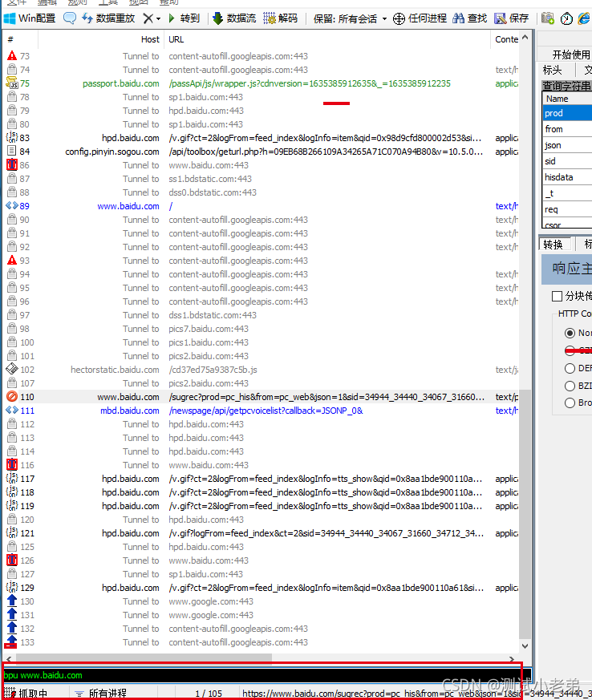The height and width of the screenshot is (700, 592).
Task: Click the json icon of session 121
Action: tap(11, 532)
